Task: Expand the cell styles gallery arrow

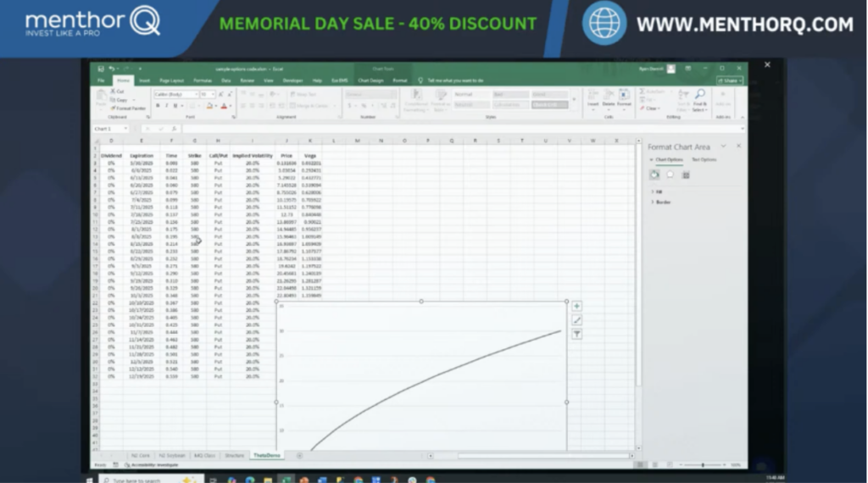Action: pyautogui.click(x=574, y=100)
